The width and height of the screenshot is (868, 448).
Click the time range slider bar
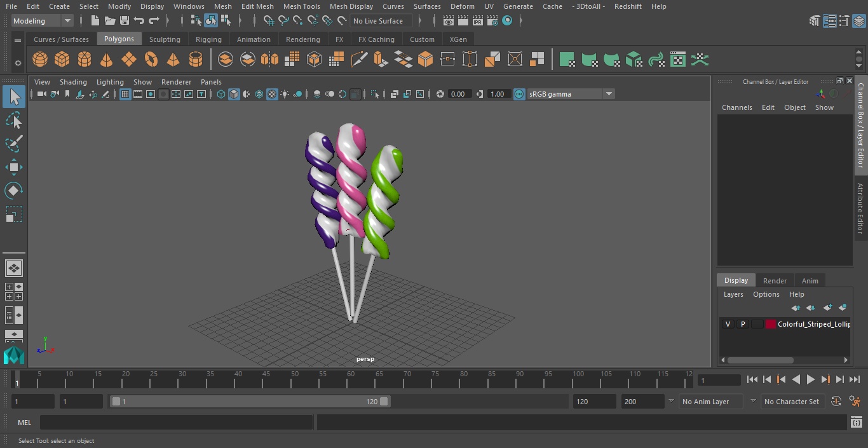(250, 402)
